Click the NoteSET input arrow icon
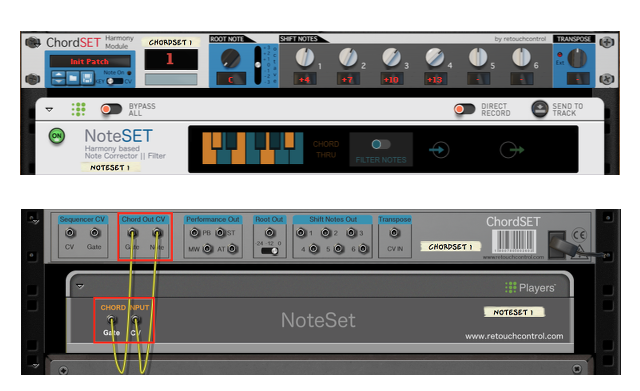The height and width of the screenshot is (391, 640). (x=439, y=150)
